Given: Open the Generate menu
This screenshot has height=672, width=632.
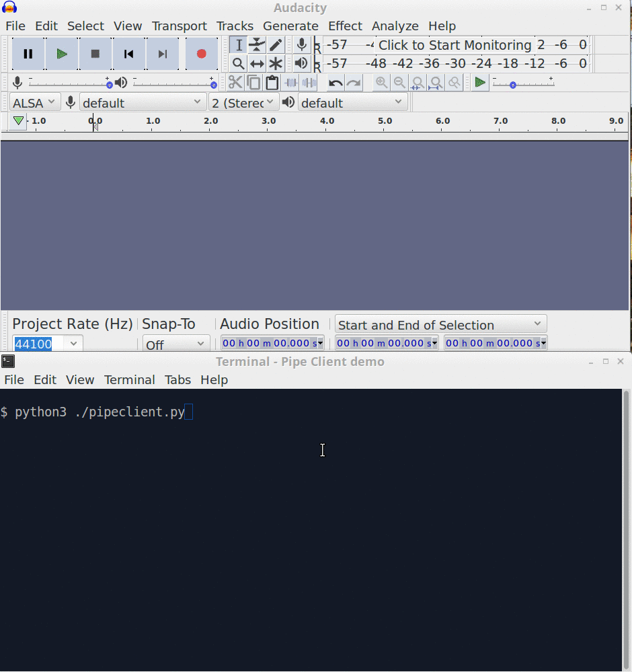Looking at the screenshot, I should click(x=290, y=26).
